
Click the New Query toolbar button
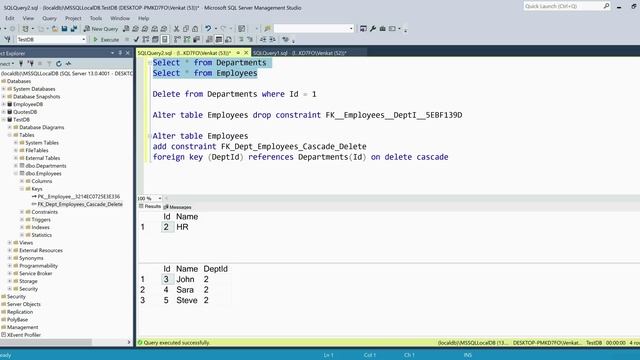[x=101, y=29]
